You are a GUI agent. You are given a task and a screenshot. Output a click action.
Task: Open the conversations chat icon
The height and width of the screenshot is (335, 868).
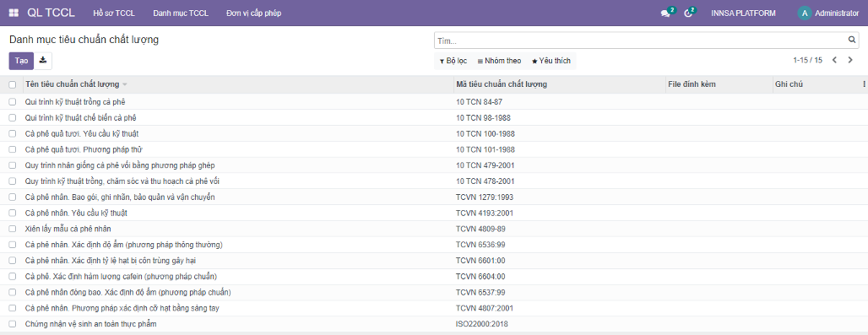pyautogui.click(x=665, y=14)
